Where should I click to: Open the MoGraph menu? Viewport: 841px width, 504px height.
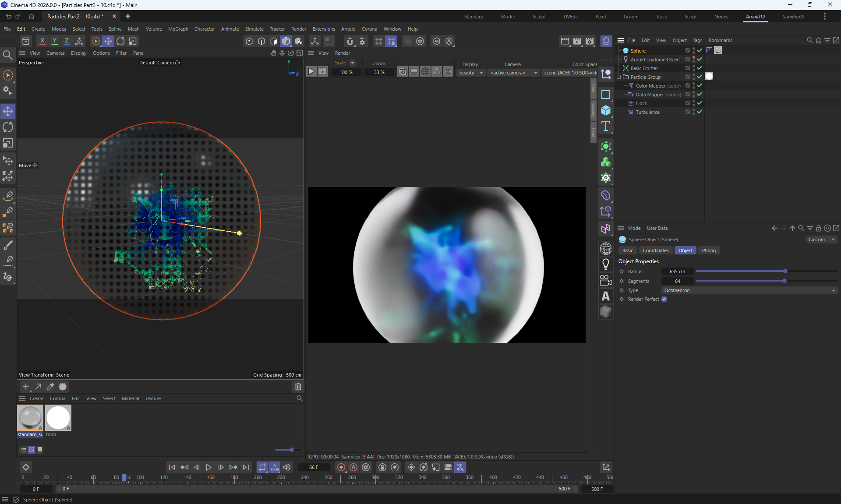178,29
